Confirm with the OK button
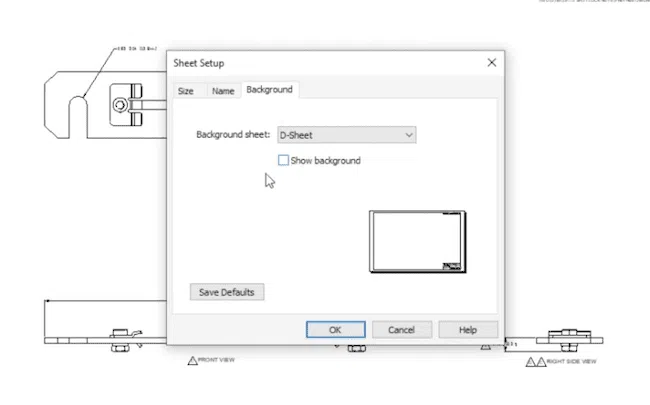 pyautogui.click(x=335, y=330)
